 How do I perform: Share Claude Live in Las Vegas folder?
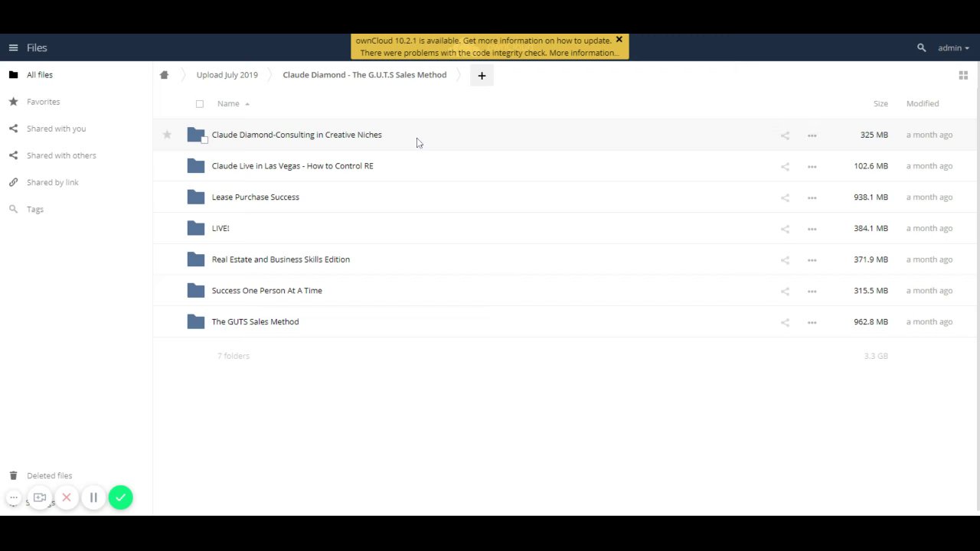785,166
